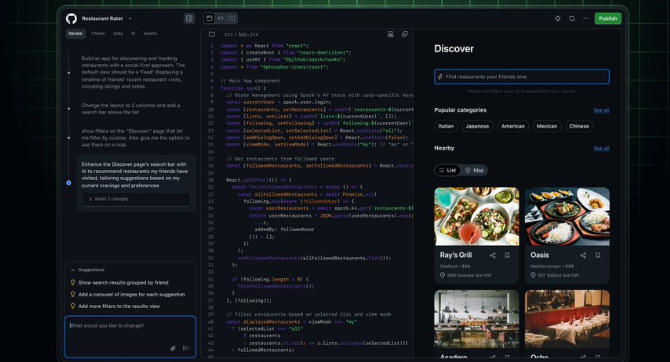Select the AI tab
This screenshot has width=670, height=362.
coord(133,33)
